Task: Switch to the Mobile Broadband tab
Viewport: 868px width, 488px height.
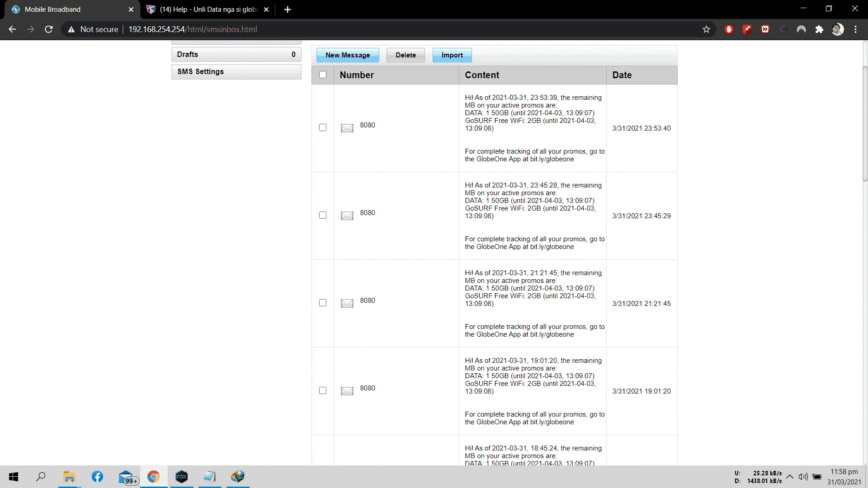Action: pos(70,9)
